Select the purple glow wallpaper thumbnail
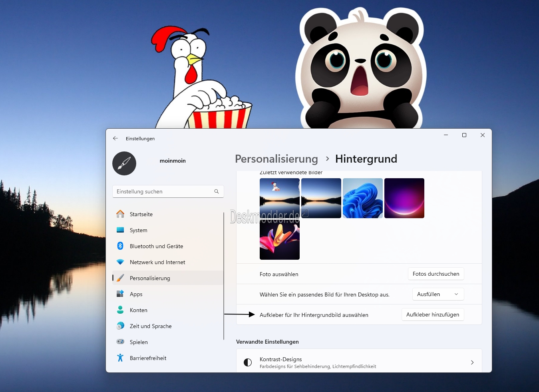This screenshot has height=392, width=539. [x=404, y=198]
